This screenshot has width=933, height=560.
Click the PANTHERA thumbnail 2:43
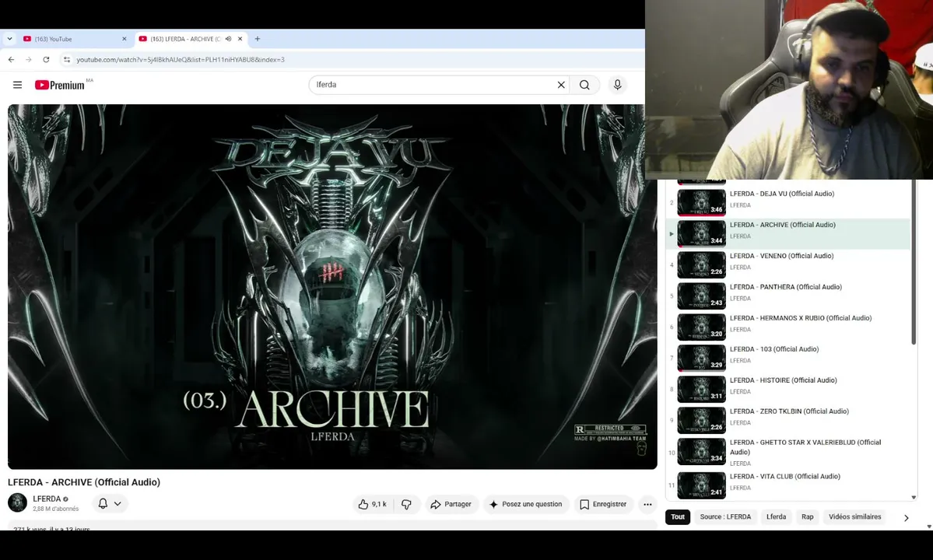point(702,296)
